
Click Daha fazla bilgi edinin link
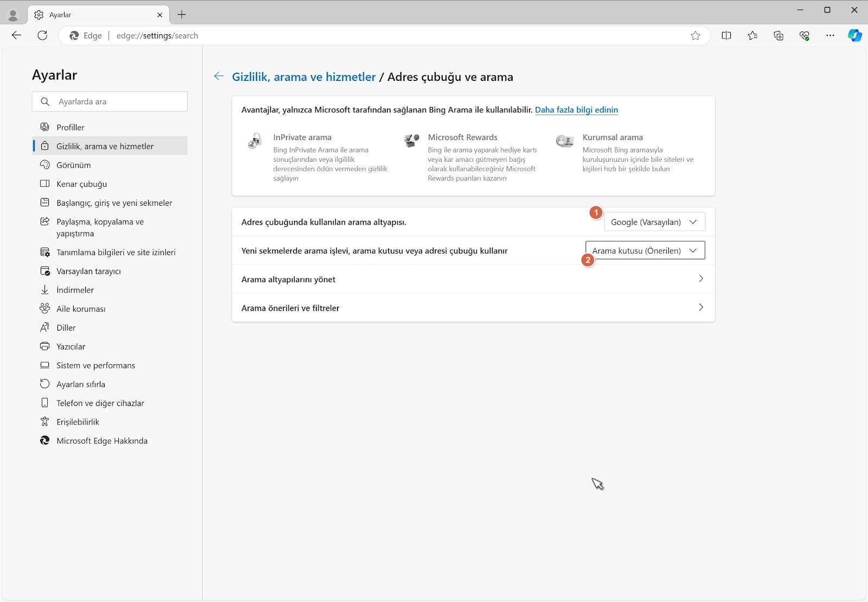tap(576, 110)
